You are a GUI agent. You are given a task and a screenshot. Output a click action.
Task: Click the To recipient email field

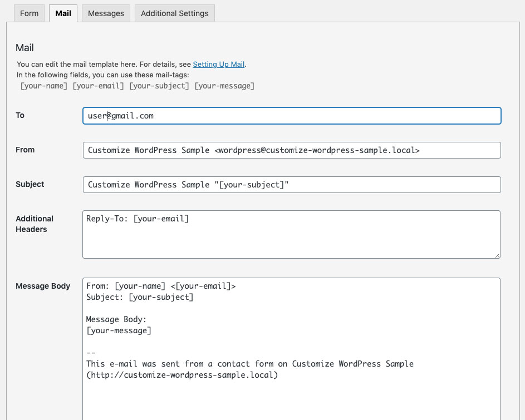click(x=291, y=116)
